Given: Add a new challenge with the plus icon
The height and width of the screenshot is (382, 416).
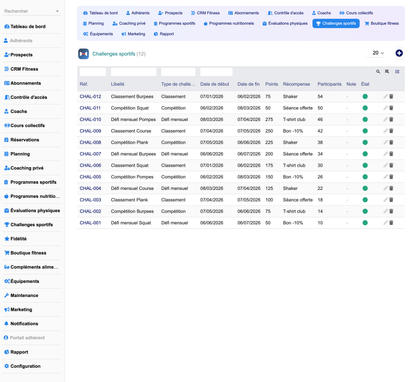Looking at the screenshot, I should pos(399,53).
